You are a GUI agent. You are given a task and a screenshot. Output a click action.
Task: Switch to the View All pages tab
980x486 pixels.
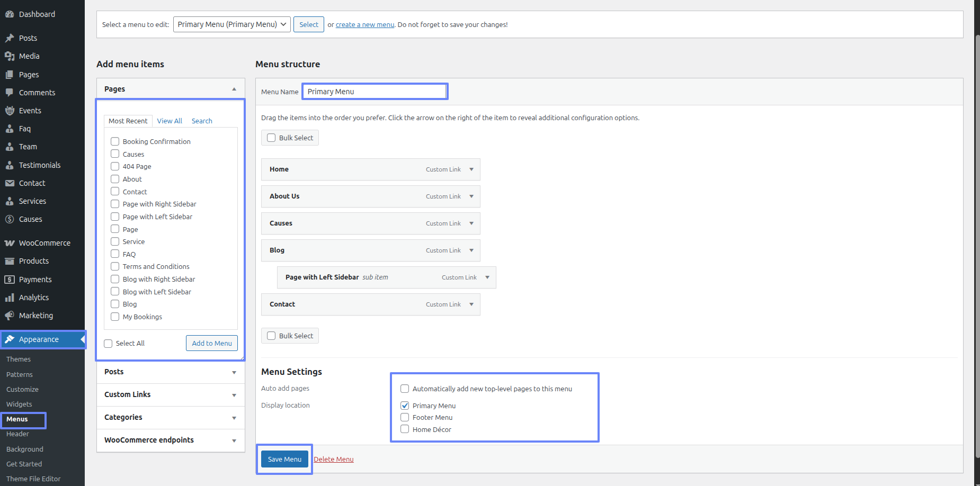click(x=170, y=121)
